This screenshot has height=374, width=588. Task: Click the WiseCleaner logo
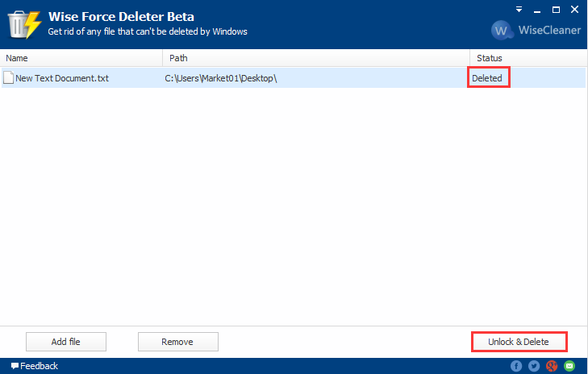pyautogui.click(x=536, y=30)
